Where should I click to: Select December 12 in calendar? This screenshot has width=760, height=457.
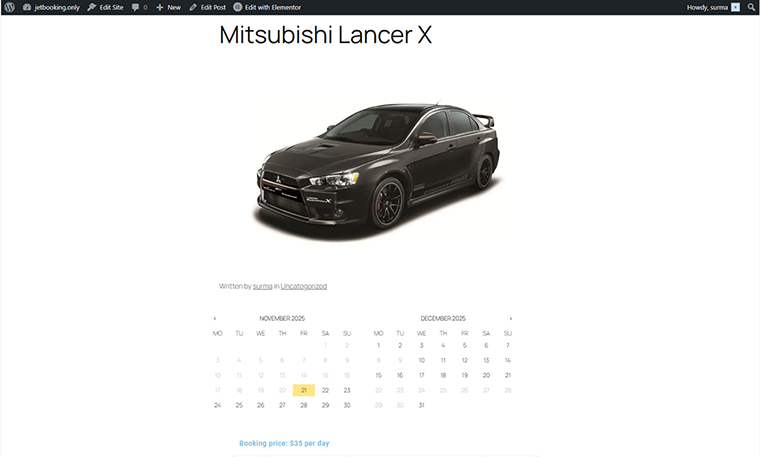pyautogui.click(x=465, y=361)
